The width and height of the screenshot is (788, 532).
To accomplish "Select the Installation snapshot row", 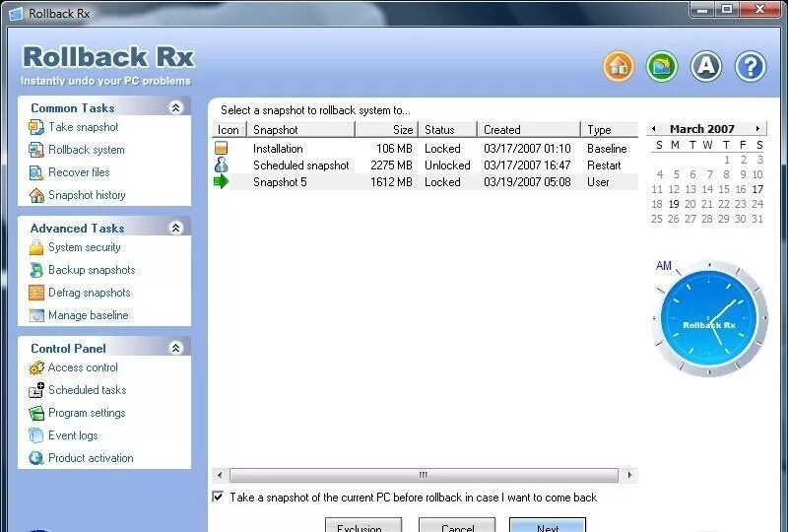I will click(426, 149).
